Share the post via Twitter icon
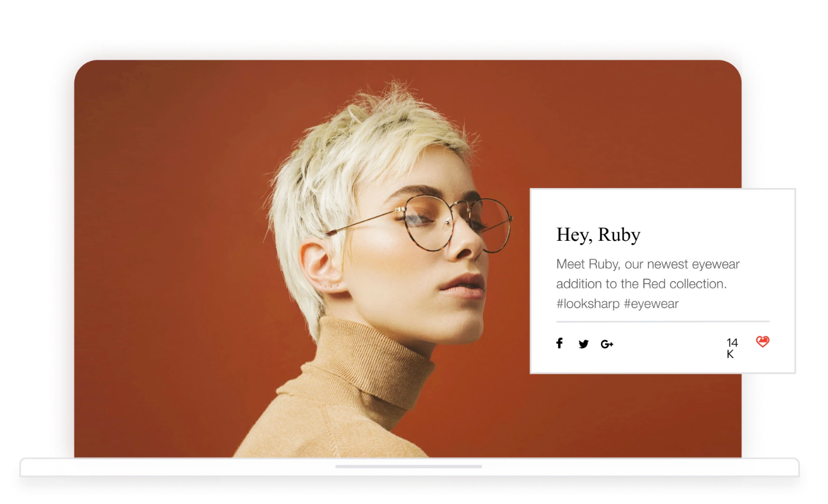 pyautogui.click(x=583, y=344)
